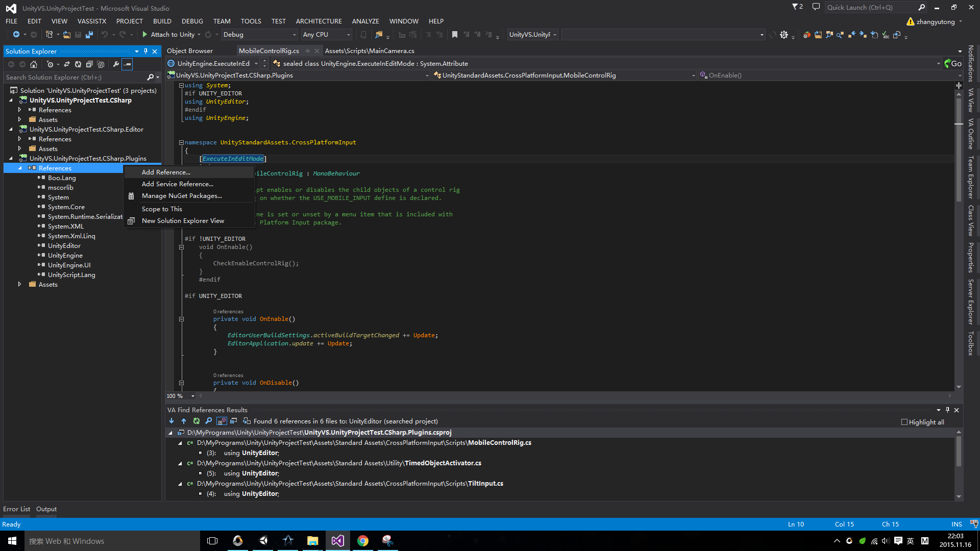Click Attach to Unity button
Screen dimensions: 980x551
(x=168, y=35)
